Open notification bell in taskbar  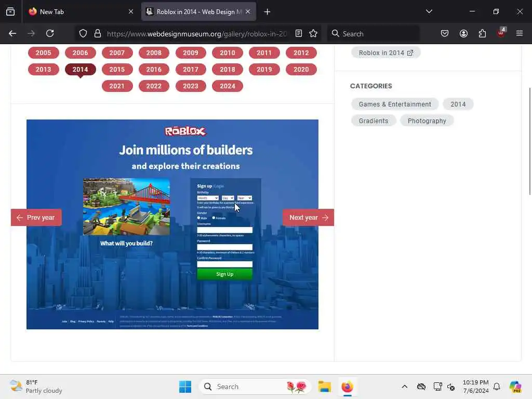[497, 387]
